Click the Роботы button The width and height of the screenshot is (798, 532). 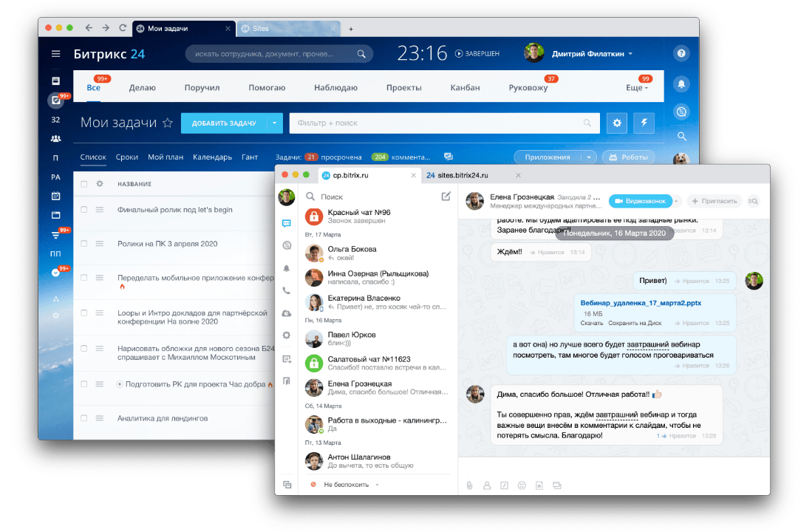coord(629,157)
